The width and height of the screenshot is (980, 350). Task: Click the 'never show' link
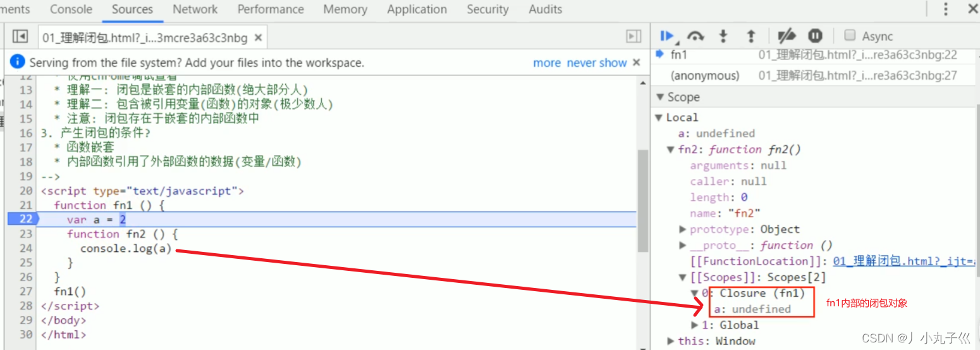point(597,63)
